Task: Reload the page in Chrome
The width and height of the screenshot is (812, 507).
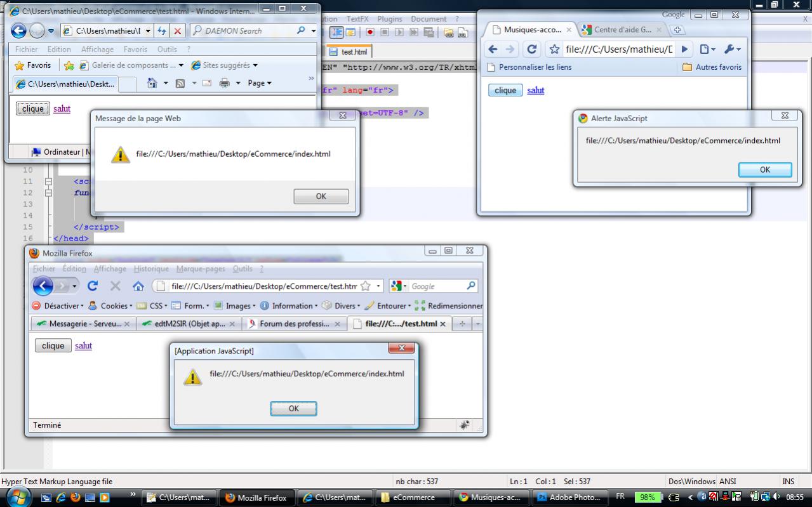Action: (532, 49)
